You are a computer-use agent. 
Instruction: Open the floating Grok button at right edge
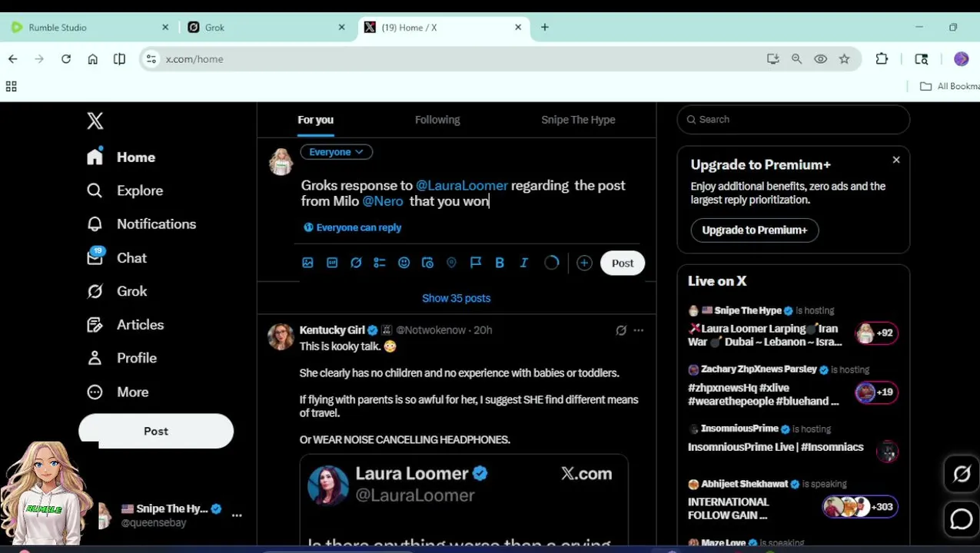click(962, 475)
